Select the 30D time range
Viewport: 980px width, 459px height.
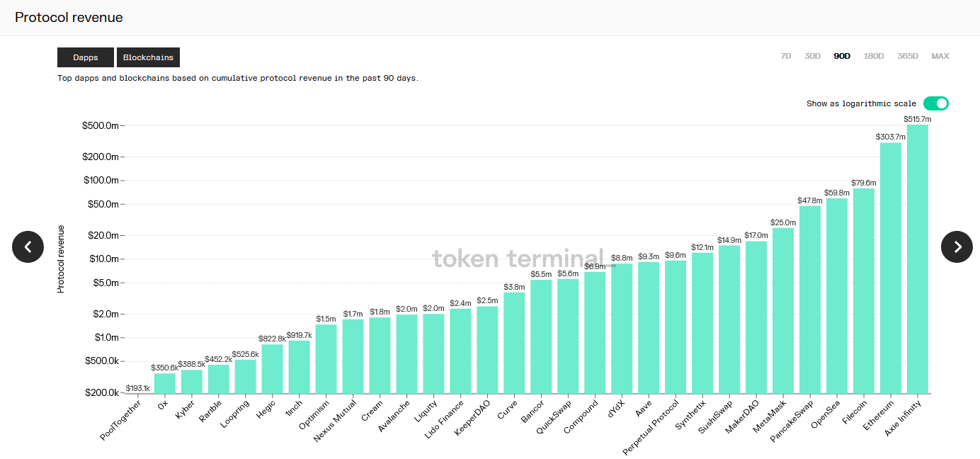tap(812, 56)
